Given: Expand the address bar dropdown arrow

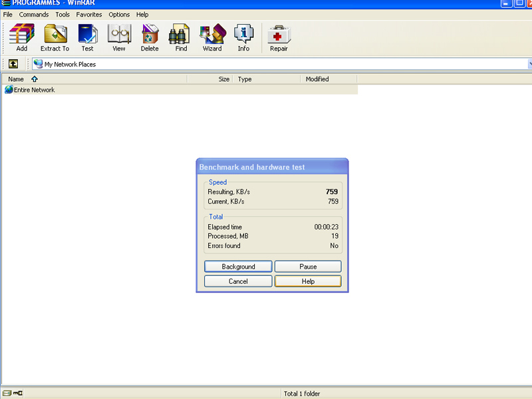Looking at the screenshot, I should point(529,64).
